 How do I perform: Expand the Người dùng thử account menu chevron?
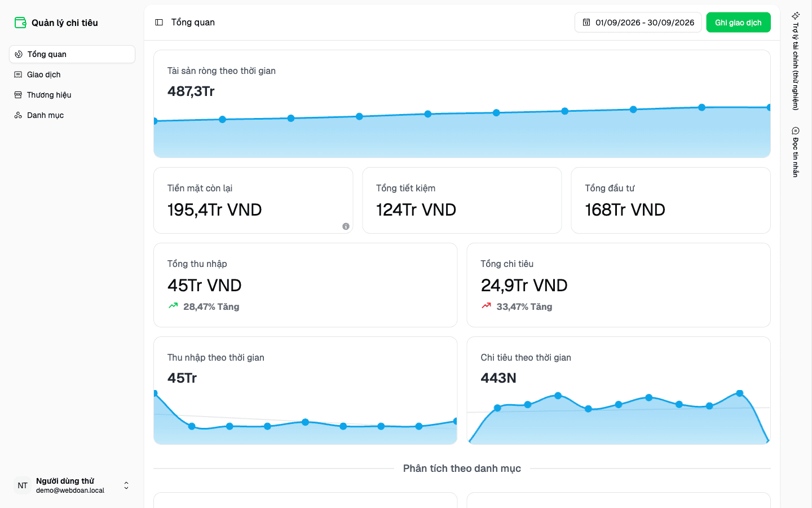(x=126, y=485)
